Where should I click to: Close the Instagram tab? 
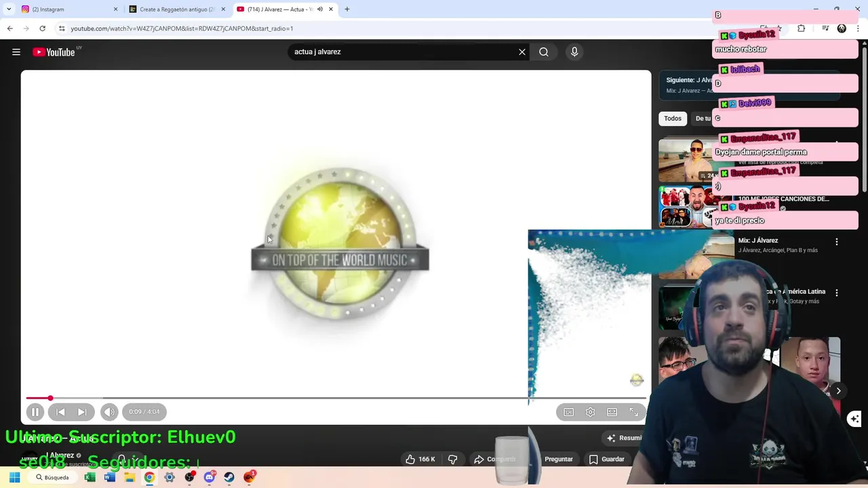[x=115, y=9]
